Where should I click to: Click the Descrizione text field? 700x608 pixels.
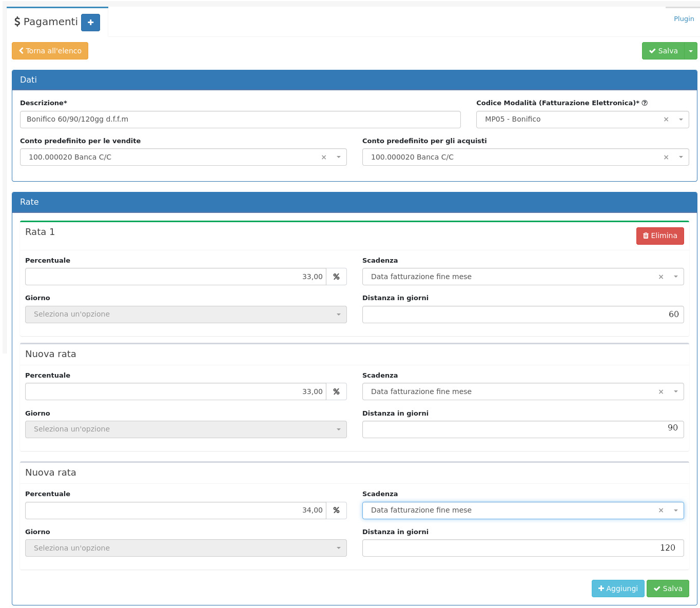pos(240,120)
